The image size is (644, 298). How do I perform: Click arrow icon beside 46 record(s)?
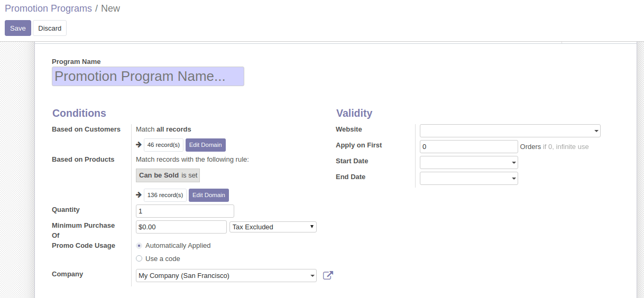(139, 145)
